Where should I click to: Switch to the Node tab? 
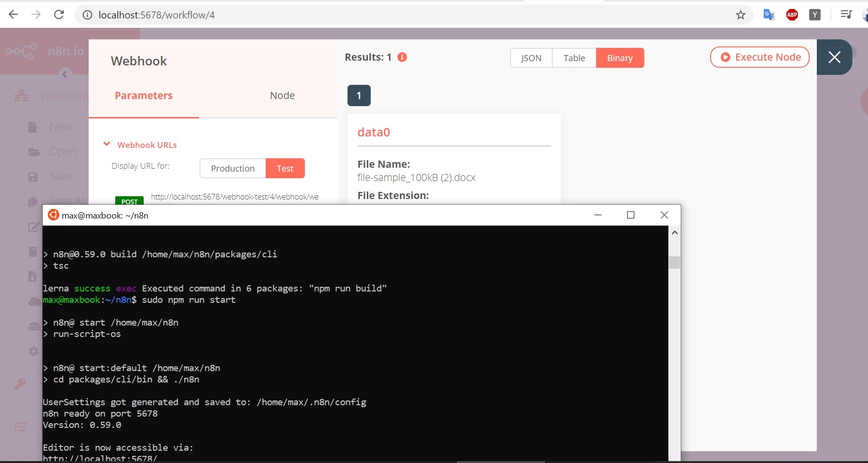(283, 95)
